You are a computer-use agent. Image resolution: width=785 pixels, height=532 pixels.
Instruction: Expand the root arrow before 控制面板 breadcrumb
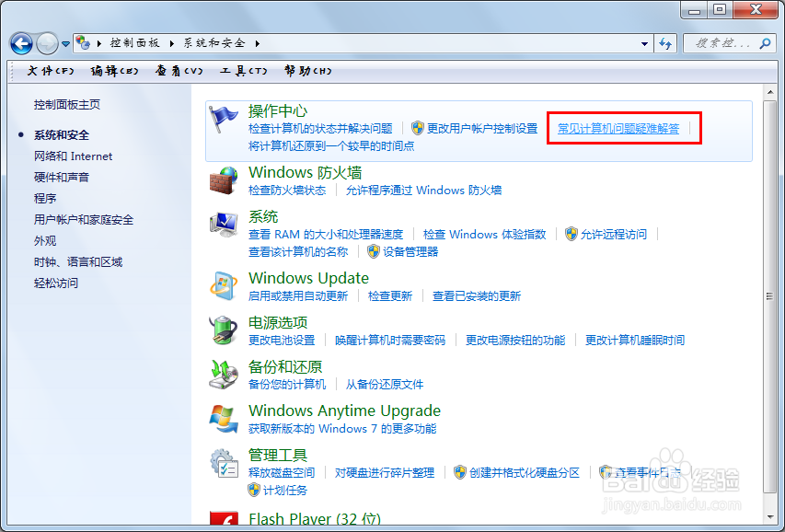[99, 43]
